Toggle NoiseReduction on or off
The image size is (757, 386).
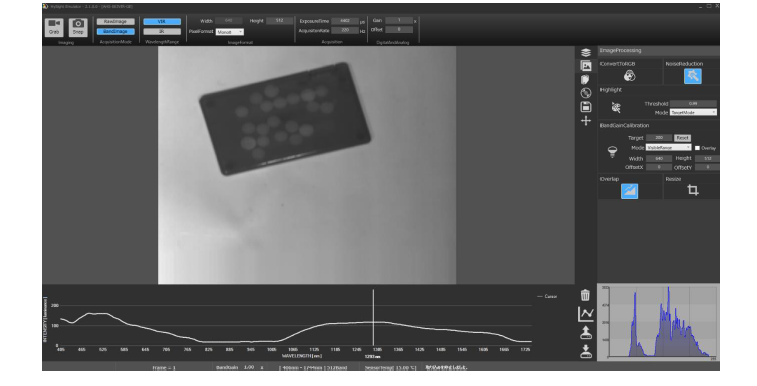(x=693, y=76)
